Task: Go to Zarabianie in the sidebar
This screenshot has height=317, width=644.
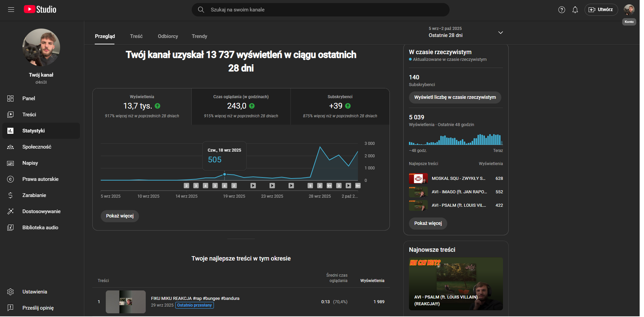Action: [x=34, y=195]
